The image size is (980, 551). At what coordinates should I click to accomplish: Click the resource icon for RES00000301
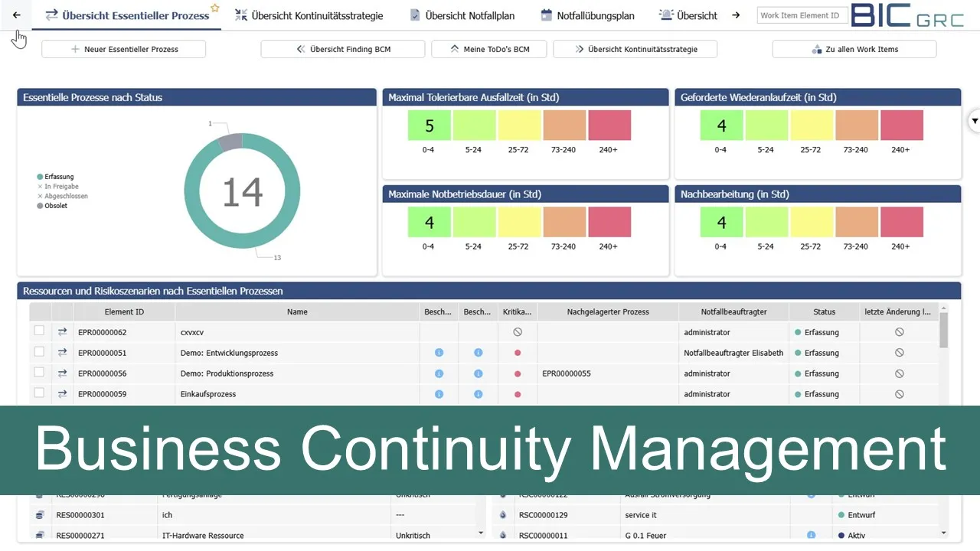(x=40, y=514)
